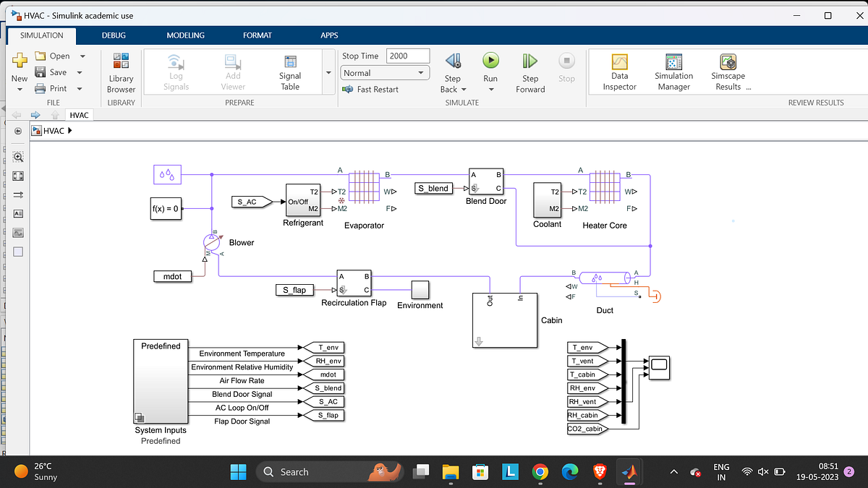Expand the Save dropdown arrow
The width and height of the screenshot is (868, 488).
(x=80, y=72)
